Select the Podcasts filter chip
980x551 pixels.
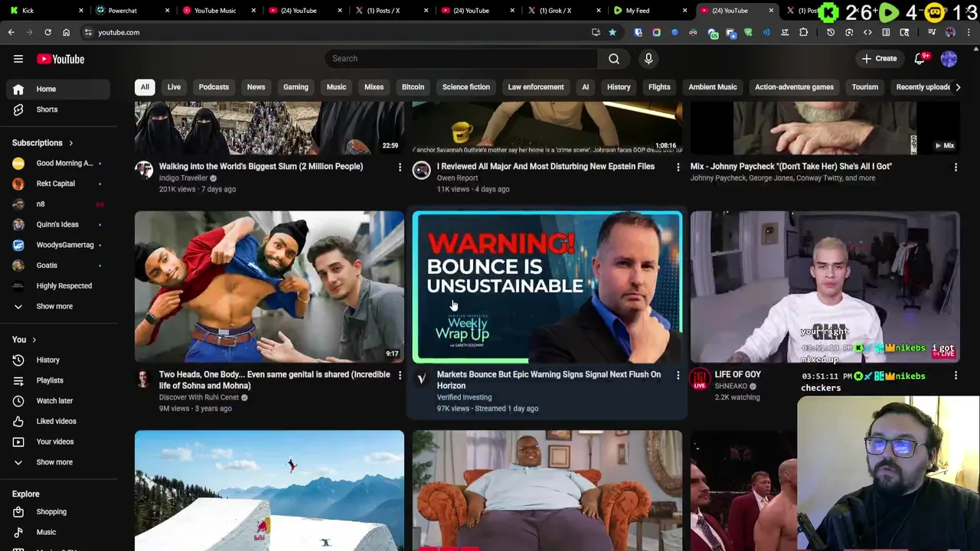(214, 87)
